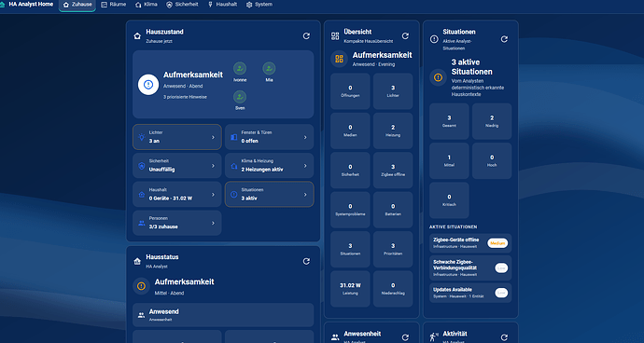Click the Niedrig count tile
The width and height of the screenshot is (644, 343).
coord(492,121)
